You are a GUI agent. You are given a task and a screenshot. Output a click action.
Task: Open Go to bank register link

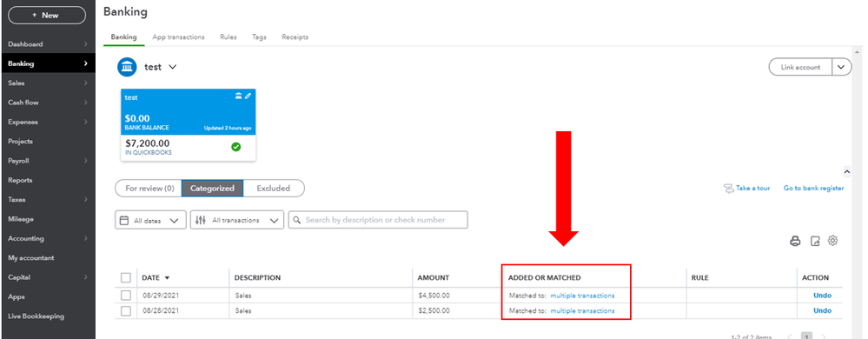[814, 189]
